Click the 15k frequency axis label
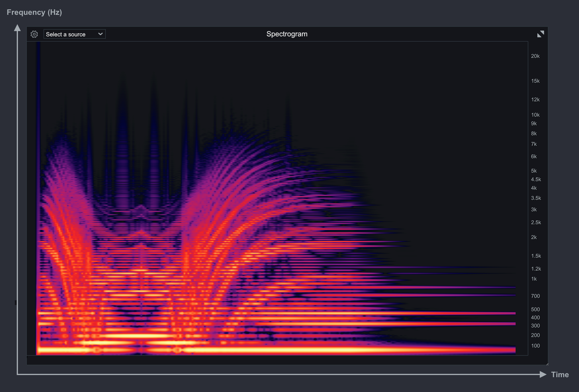Screen dimensions: 579x392 tap(535, 81)
